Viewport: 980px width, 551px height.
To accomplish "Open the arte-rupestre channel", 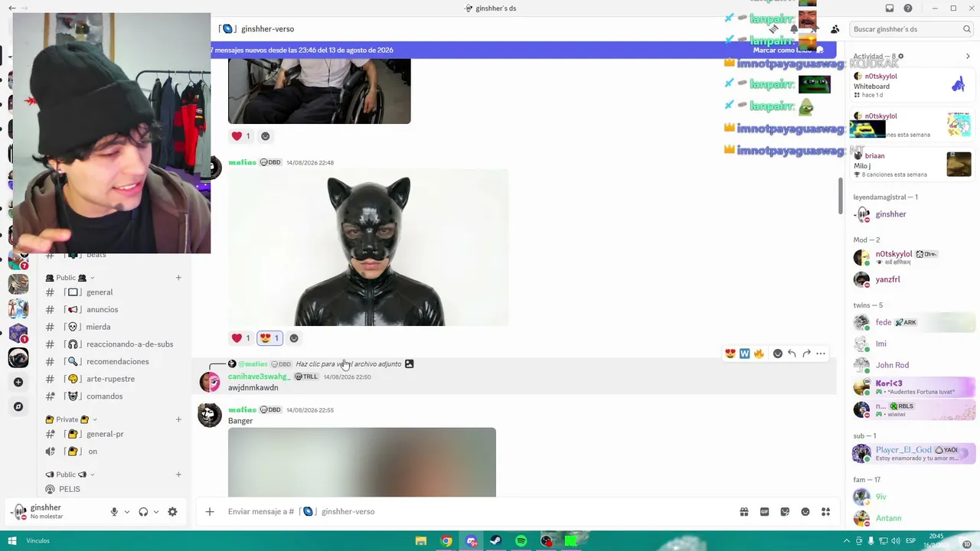I will click(113, 379).
